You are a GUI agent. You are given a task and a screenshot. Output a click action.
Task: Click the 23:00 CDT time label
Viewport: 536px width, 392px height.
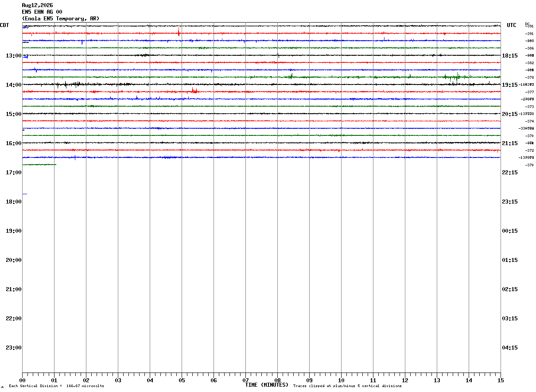[x=14, y=348]
